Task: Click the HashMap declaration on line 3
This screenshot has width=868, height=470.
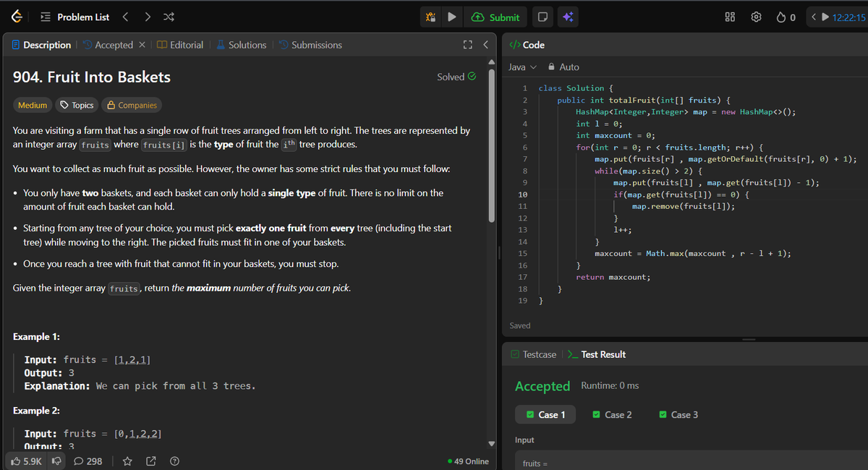Action: click(686, 112)
